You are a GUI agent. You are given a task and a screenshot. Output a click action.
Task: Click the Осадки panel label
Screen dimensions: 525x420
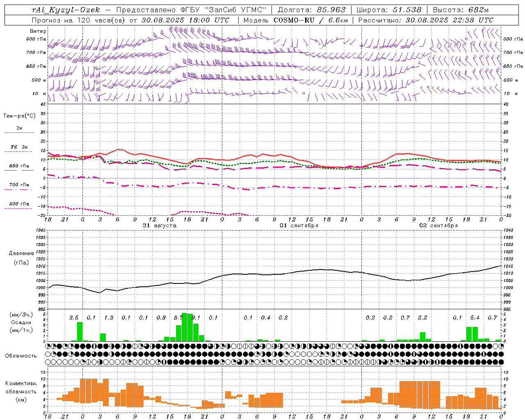point(21,322)
